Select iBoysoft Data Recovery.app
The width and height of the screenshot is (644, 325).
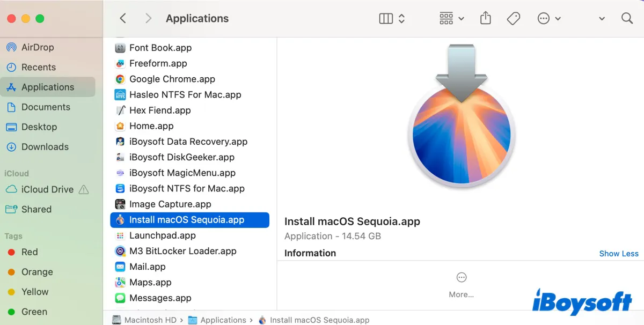click(189, 142)
